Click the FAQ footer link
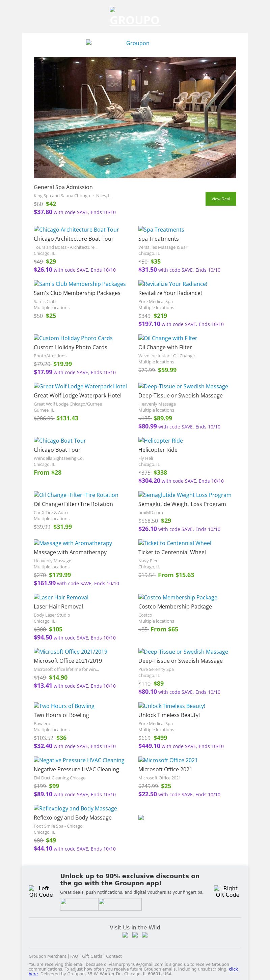The image size is (270, 980). (74, 956)
